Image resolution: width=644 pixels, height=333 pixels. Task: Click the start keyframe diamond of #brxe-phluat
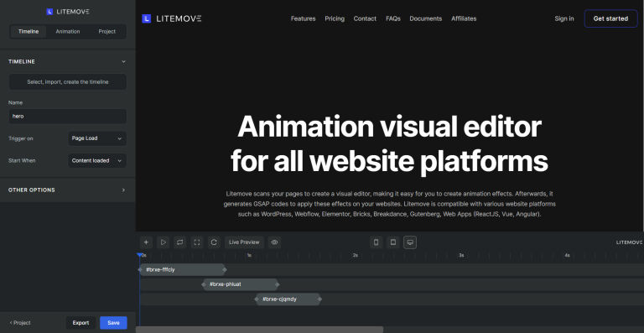coord(204,284)
